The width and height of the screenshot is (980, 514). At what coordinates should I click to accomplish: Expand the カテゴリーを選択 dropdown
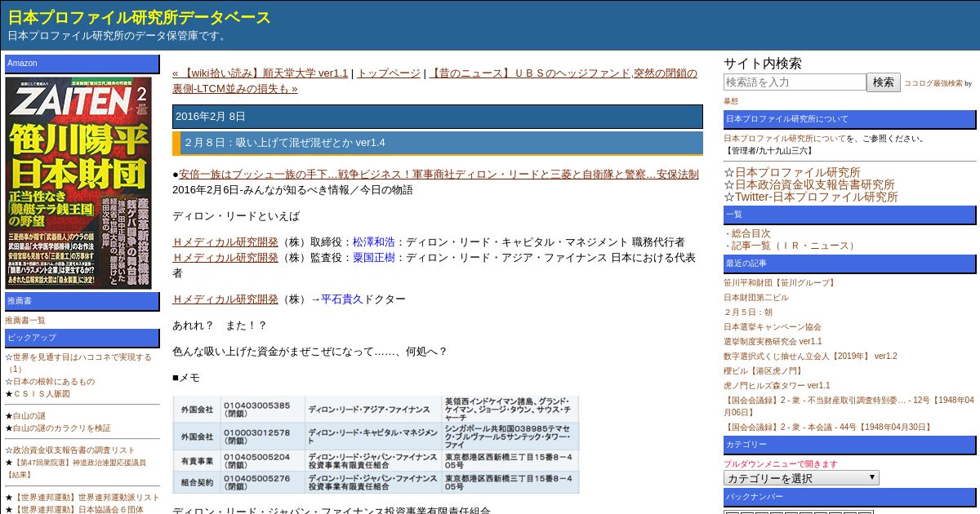801,478
